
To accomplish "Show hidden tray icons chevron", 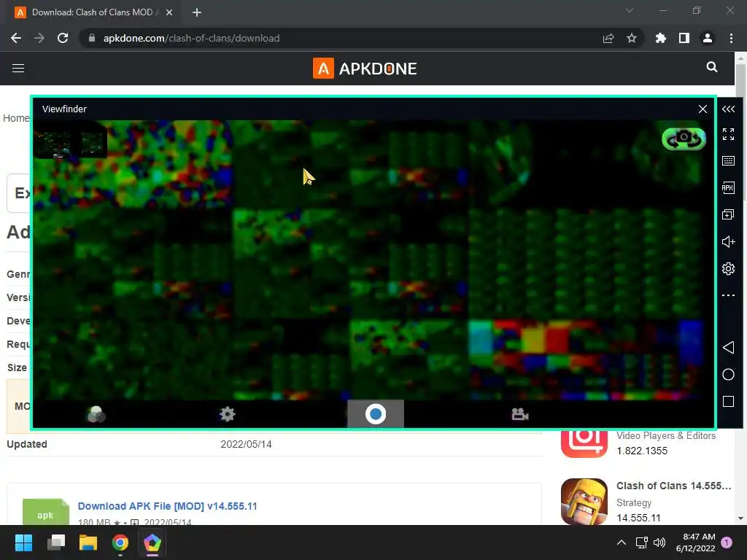I will coord(622,542).
